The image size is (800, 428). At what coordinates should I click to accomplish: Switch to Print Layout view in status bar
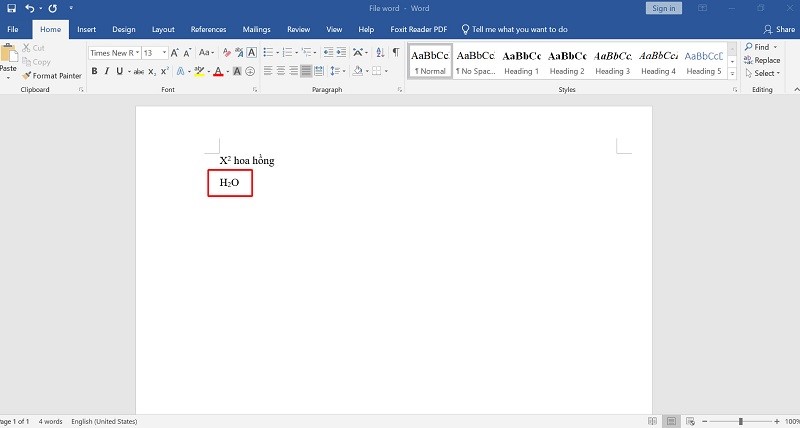(x=671, y=421)
